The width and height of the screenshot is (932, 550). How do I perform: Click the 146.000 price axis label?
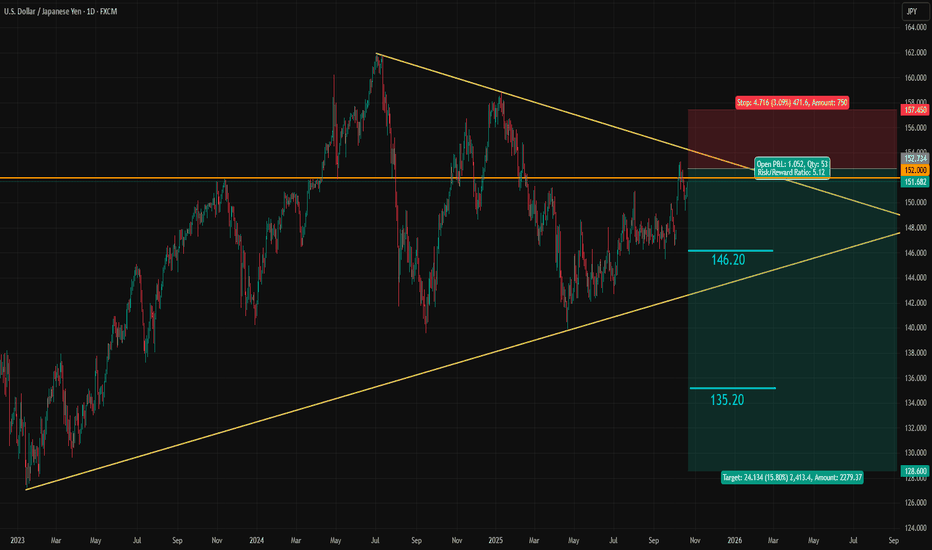915,253
